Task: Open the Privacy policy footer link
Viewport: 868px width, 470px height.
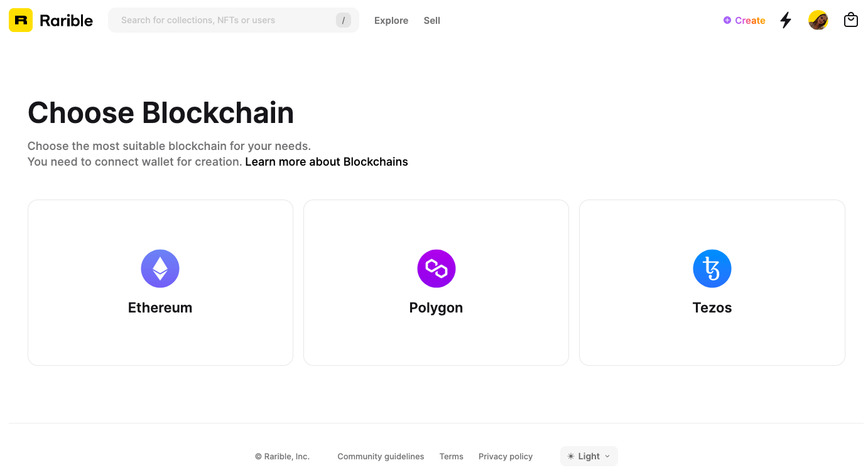Action: pos(506,456)
